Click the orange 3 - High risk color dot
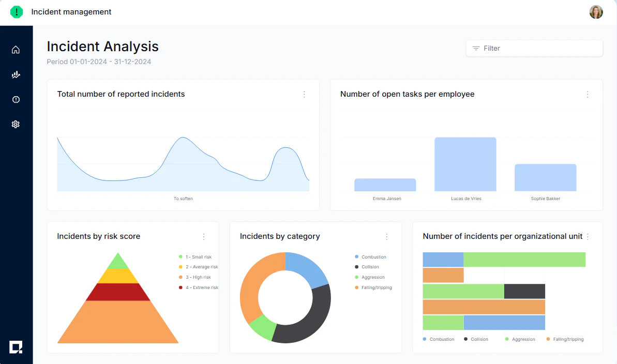Viewport: 617px width, 364px height. click(x=181, y=277)
